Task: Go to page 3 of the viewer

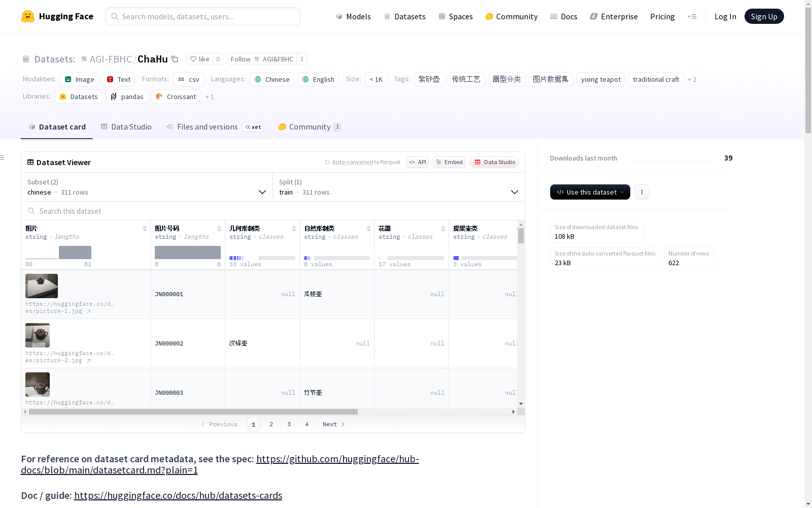Action: point(289,424)
